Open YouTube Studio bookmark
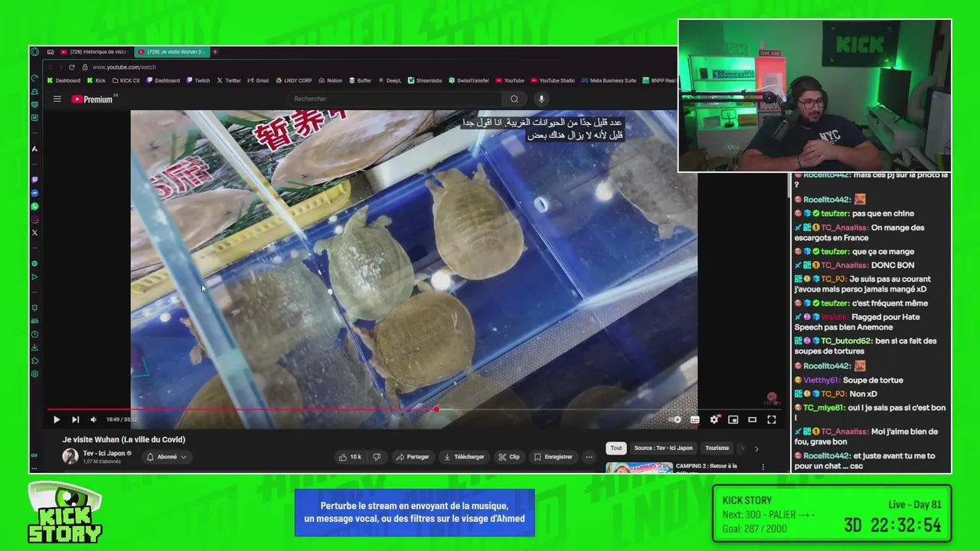Screen dimensions: 980x551 (553, 80)
